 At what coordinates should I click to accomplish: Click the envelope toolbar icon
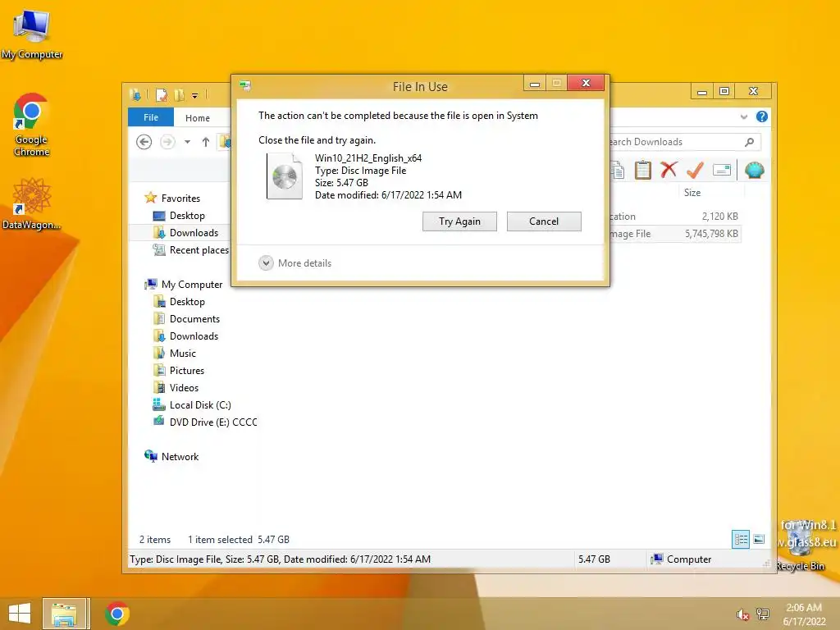coord(722,170)
